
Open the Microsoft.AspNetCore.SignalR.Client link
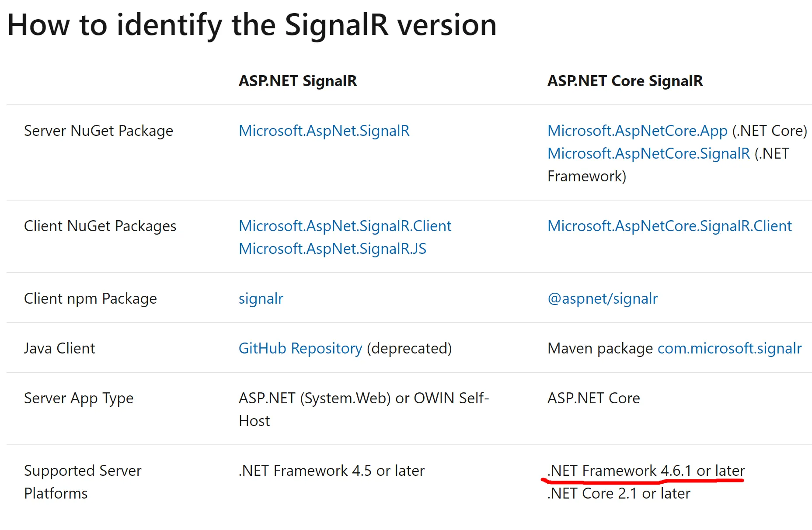pos(669,226)
